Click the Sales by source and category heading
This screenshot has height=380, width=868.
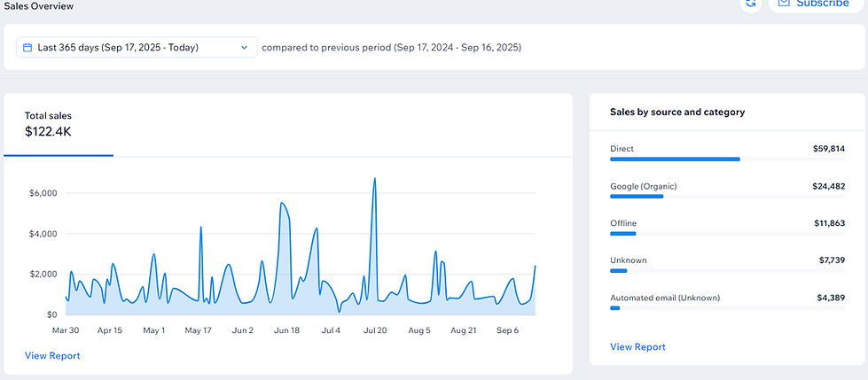click(677, 112)
